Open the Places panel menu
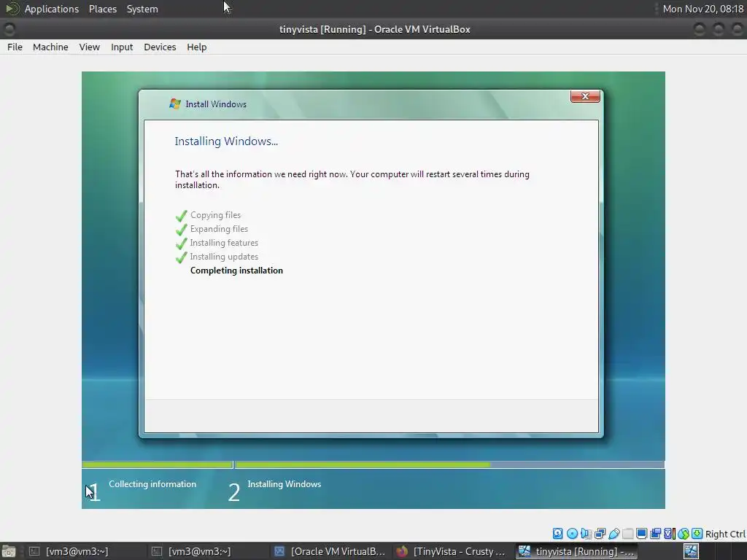747x560 pixels. (103, 9)
